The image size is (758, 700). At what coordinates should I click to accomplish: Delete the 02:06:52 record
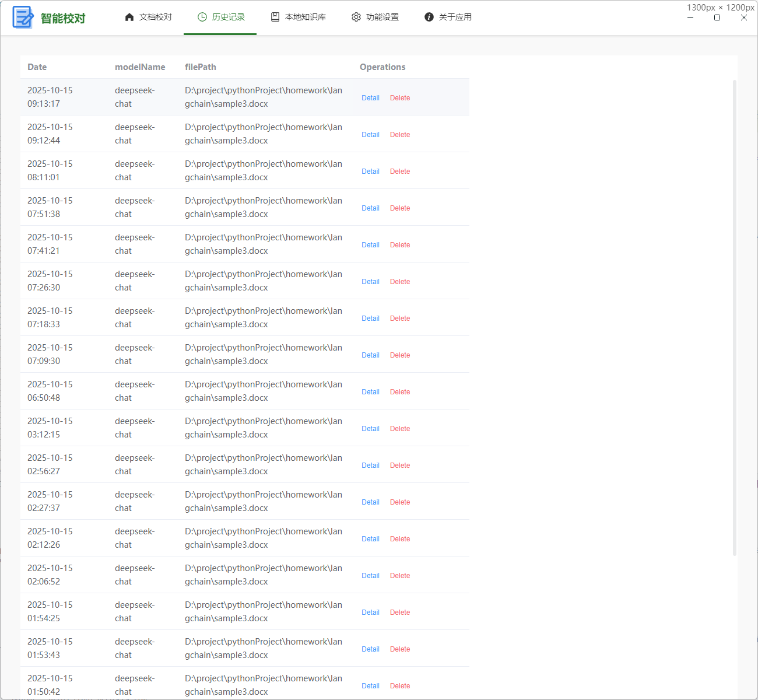point(400,576)
